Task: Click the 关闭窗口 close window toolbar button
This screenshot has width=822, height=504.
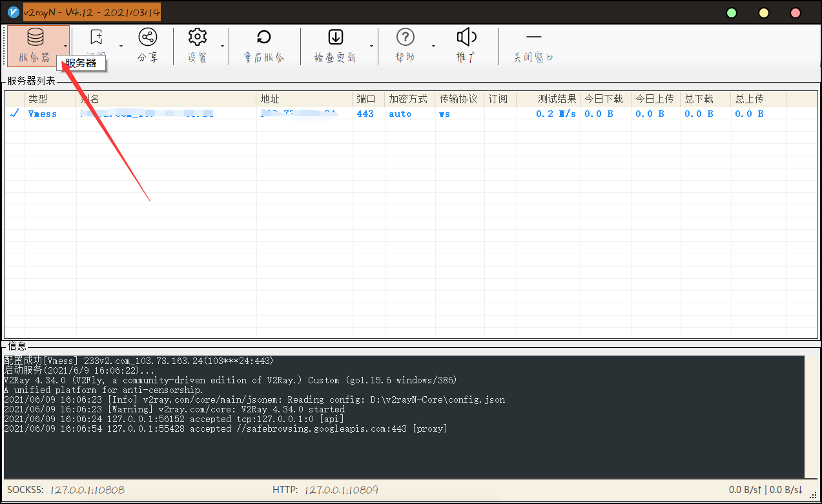Action: pos(533,46)
